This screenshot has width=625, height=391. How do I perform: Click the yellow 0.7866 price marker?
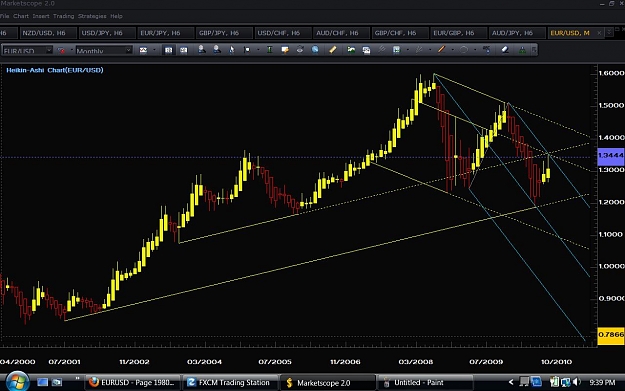[611, 335]
